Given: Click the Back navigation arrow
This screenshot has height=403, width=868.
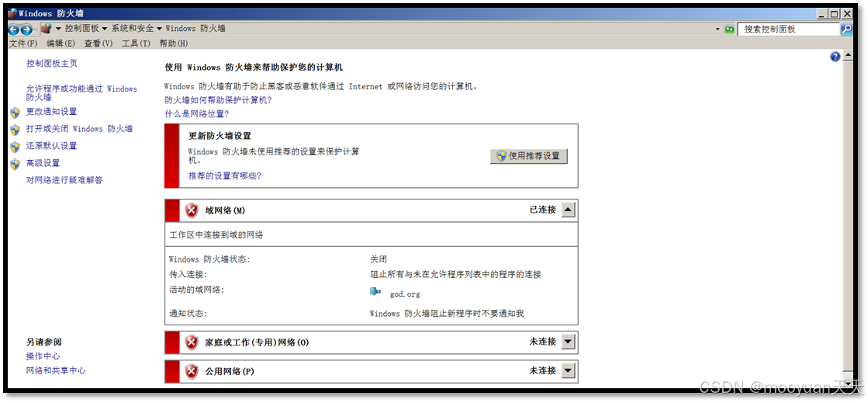Looking at the screenshot, I should [13, 30].
